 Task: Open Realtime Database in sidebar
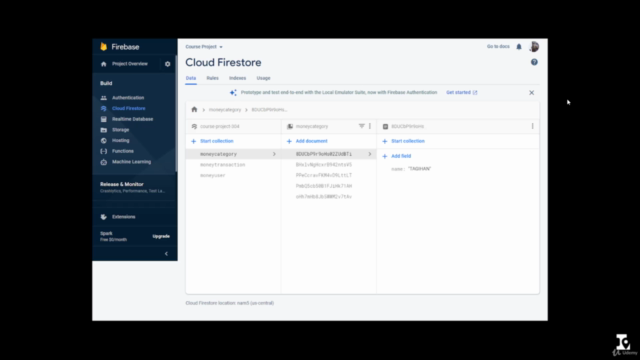pyautogui.click(x=133, y=119)
